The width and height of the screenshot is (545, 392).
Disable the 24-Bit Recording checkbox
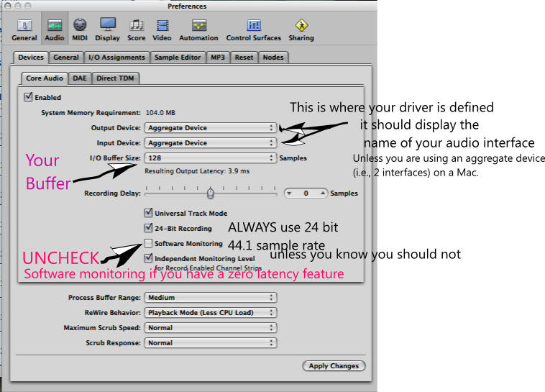148,228
